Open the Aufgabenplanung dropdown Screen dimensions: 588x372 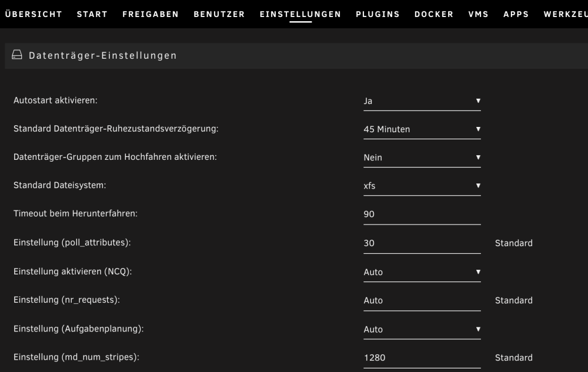click(x=422, y=330)
